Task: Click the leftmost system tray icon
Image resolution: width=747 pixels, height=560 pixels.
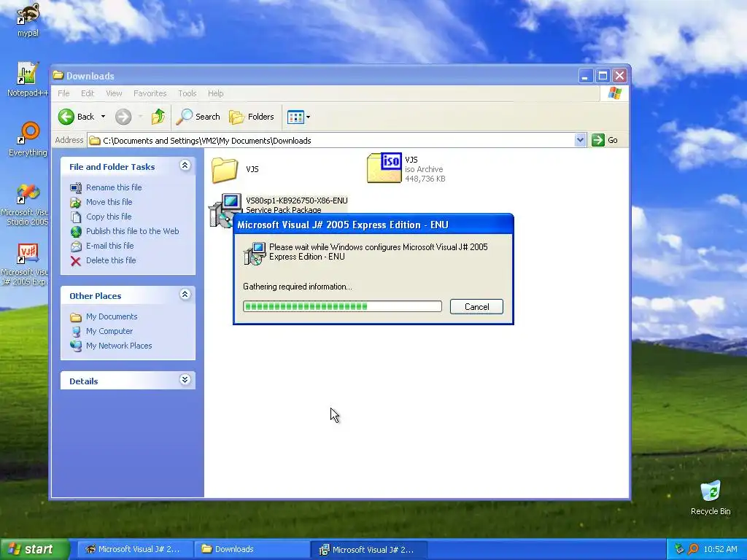Action: tap(679, 549)
